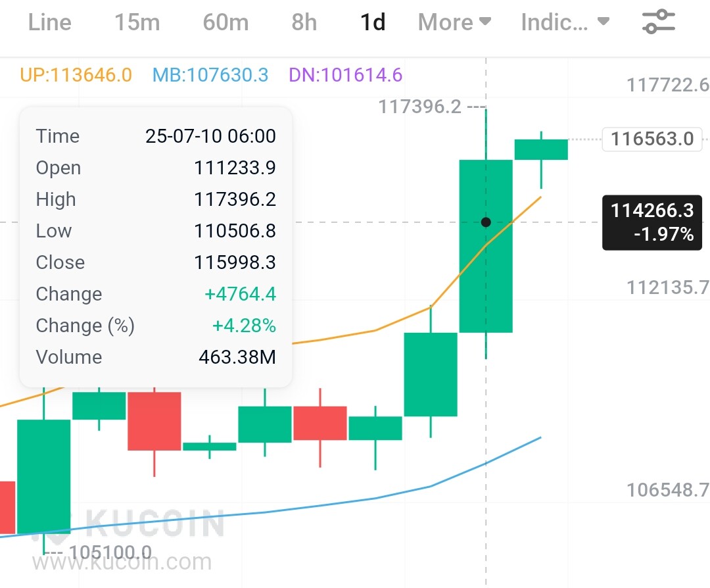Click the 117396.2 high price marker
Image resolution: width=710 pixels, height=588 pixels.
(x=419, y=107)
